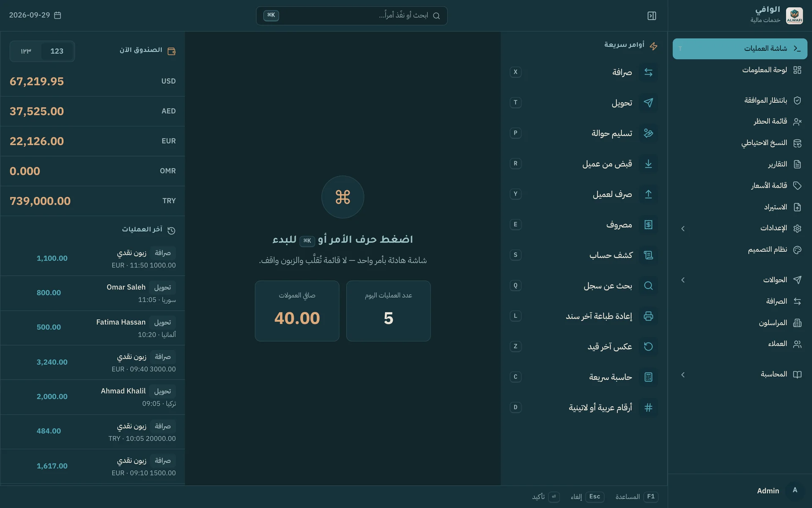Click the search or run command field
This screenshot has width=812, height=508.
(x=351, y=16)
